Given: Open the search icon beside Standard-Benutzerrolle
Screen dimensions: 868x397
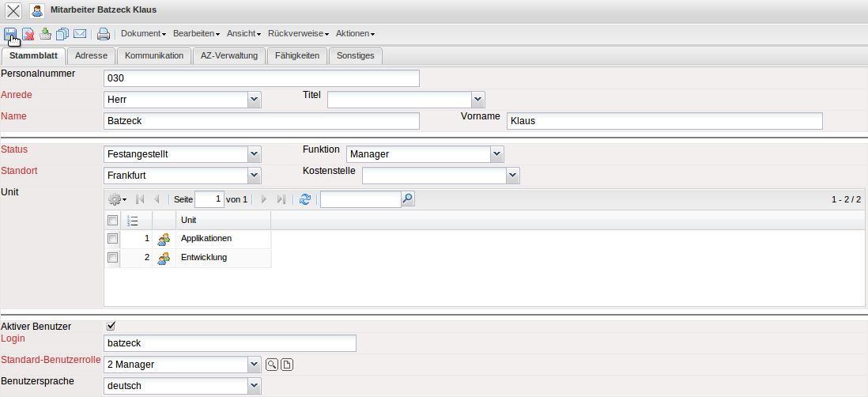Looking at the screenshot, I should (x=271, y=365).
